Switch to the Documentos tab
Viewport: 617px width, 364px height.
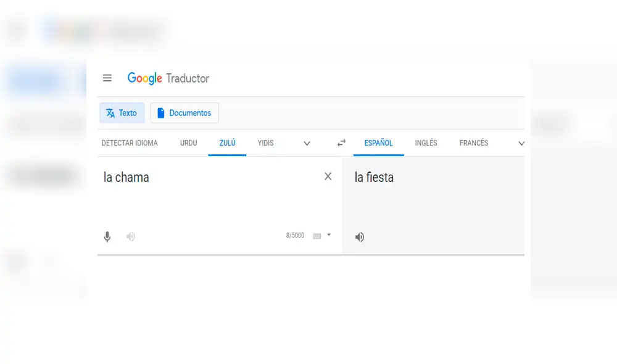pos(184,113)
